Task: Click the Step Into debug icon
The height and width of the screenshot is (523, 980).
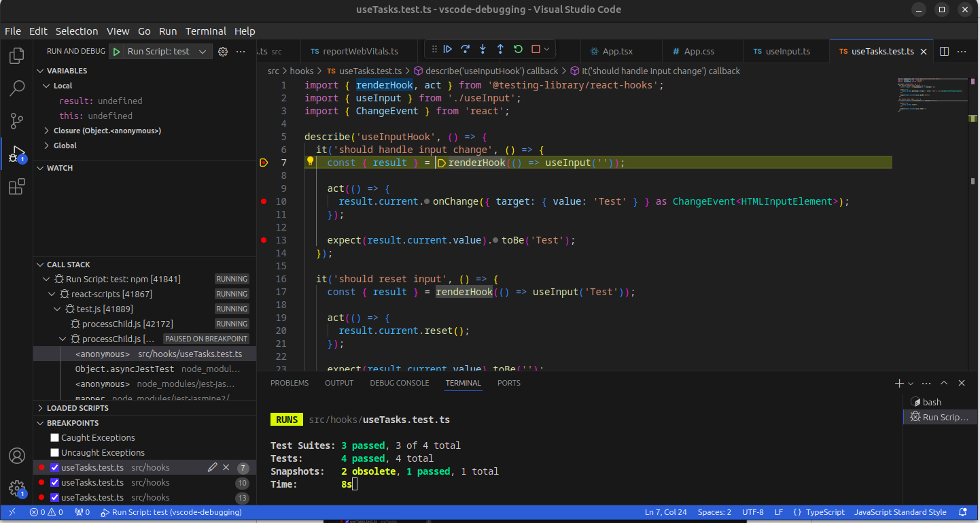Action: click(x=483, y=49)
